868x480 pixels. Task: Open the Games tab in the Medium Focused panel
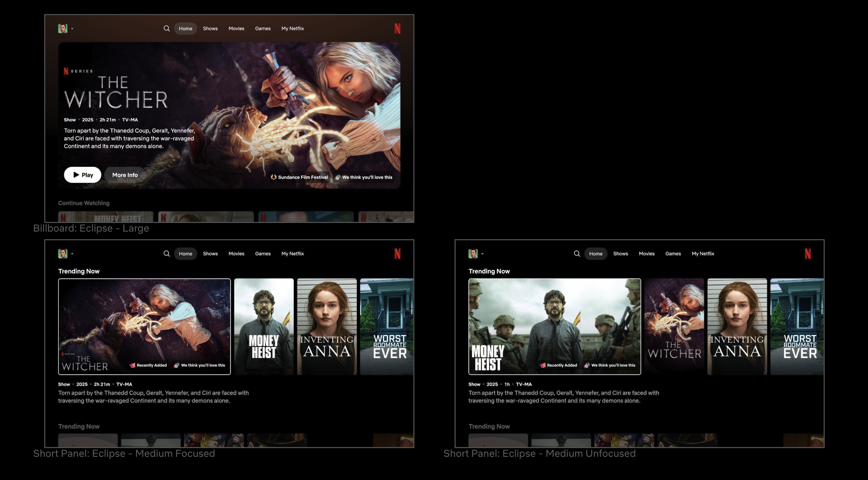[x=263, y=254]
